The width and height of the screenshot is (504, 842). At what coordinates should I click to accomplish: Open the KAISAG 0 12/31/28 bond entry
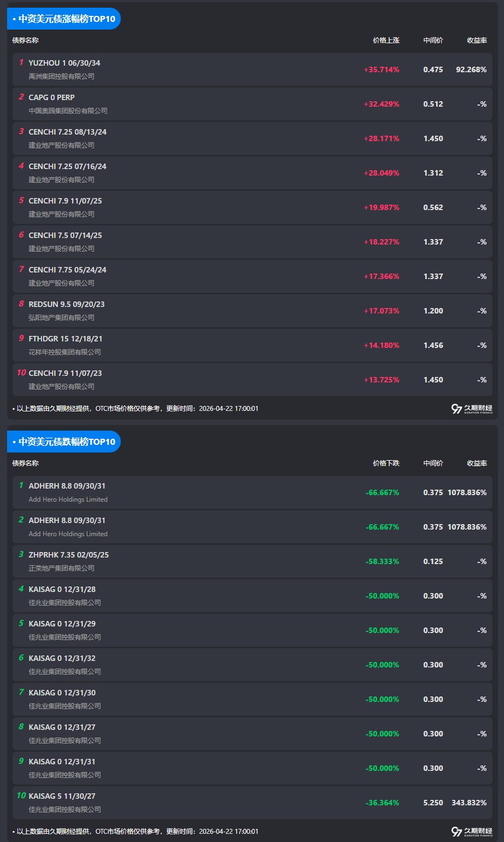pos(252,596)
